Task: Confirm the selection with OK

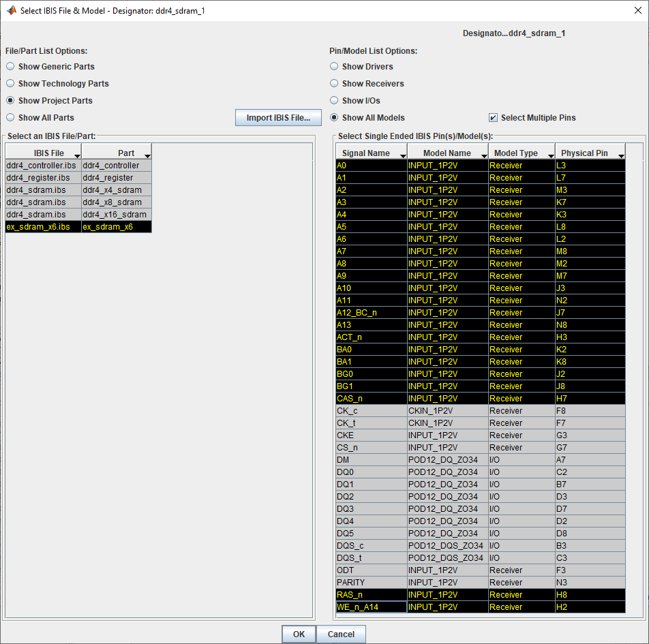Action: pos(299,634)
